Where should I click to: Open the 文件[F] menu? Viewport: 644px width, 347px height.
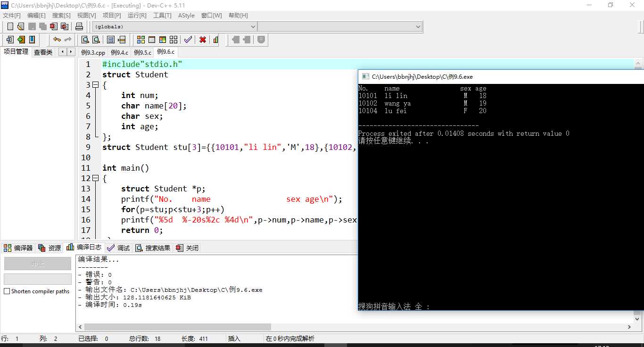click(x=12, y=16)
